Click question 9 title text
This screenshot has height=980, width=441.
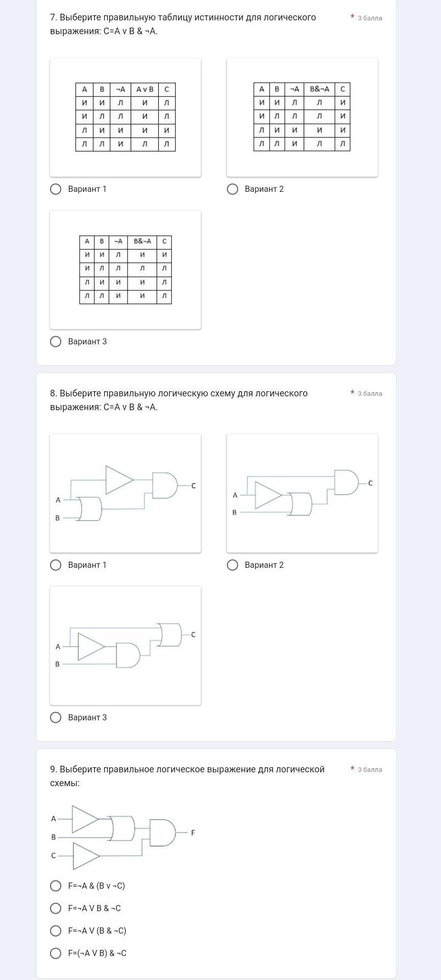coord(187,776)
